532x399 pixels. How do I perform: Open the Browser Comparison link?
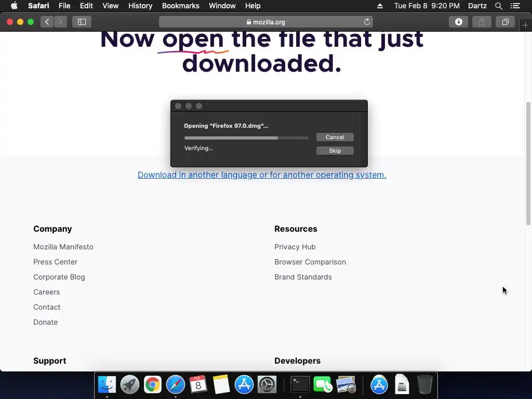tap(310, 262)
